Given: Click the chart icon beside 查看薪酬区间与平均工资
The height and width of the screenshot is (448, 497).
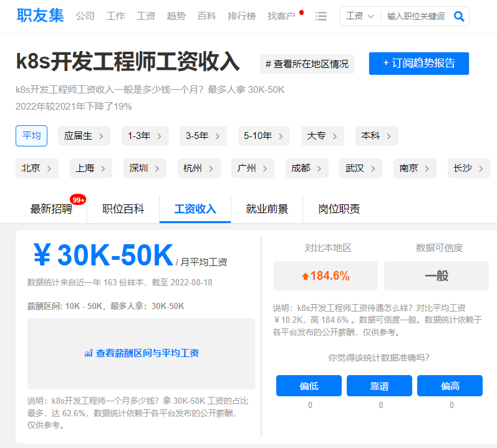Looking at the screenshot, I should [x=89, y=353].
